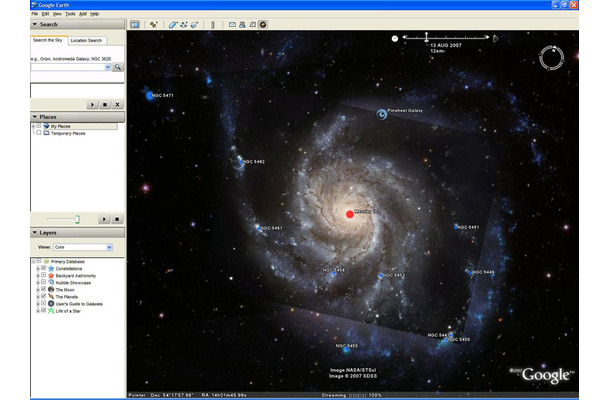Open the Tools menu

tap(70, 14)
